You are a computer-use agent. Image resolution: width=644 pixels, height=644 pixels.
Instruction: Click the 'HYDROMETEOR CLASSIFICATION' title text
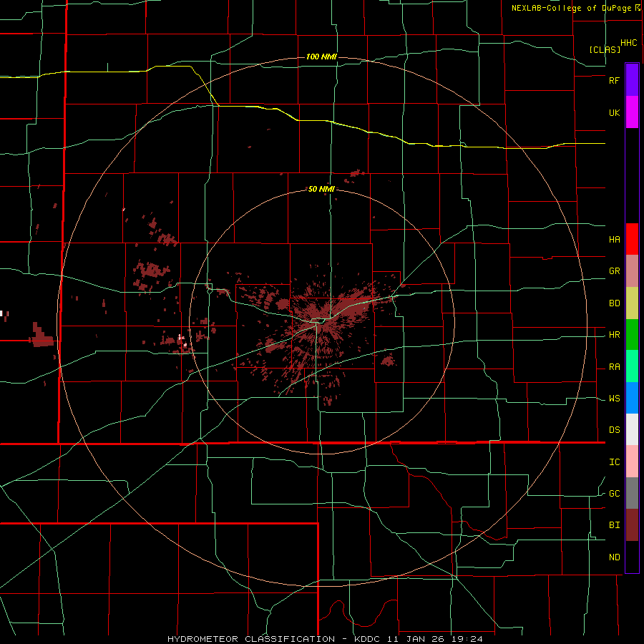[x=251, y=639]
